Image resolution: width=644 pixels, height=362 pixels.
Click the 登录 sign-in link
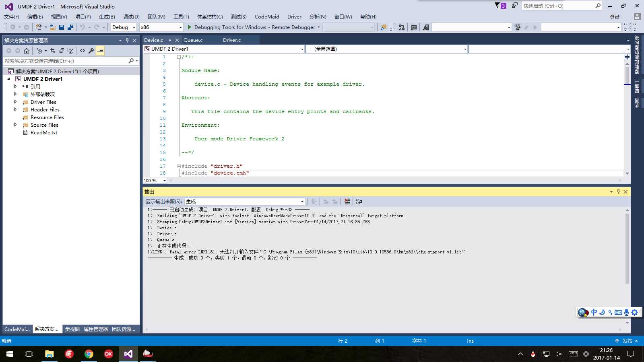coord(615,17)
